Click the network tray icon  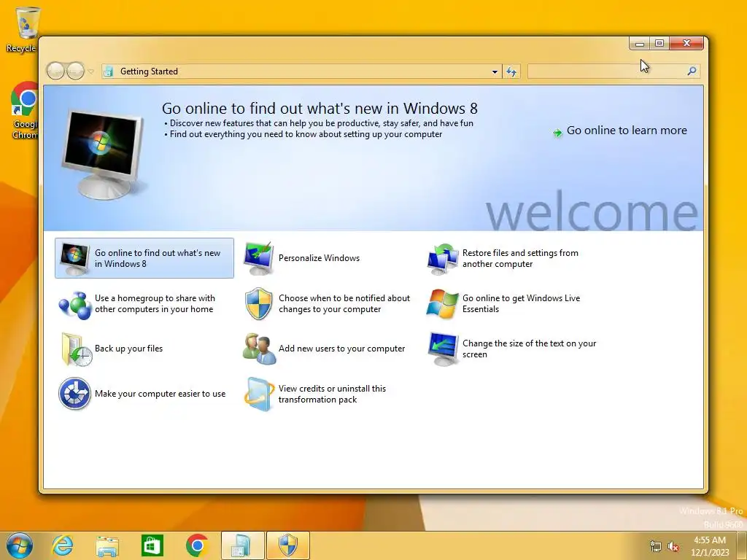(656, 546)
